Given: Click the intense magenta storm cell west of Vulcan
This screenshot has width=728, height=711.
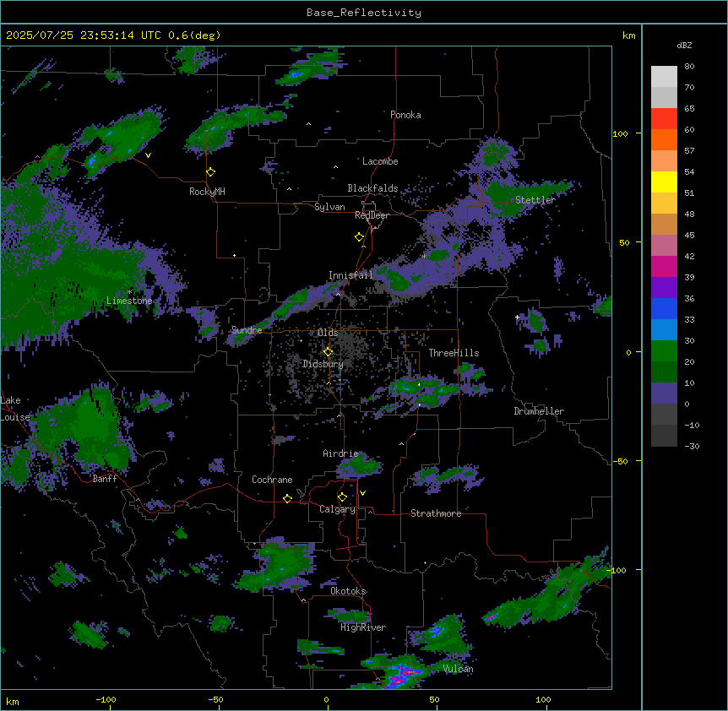Looking at the screenshot, I should [x=402, y=676].
